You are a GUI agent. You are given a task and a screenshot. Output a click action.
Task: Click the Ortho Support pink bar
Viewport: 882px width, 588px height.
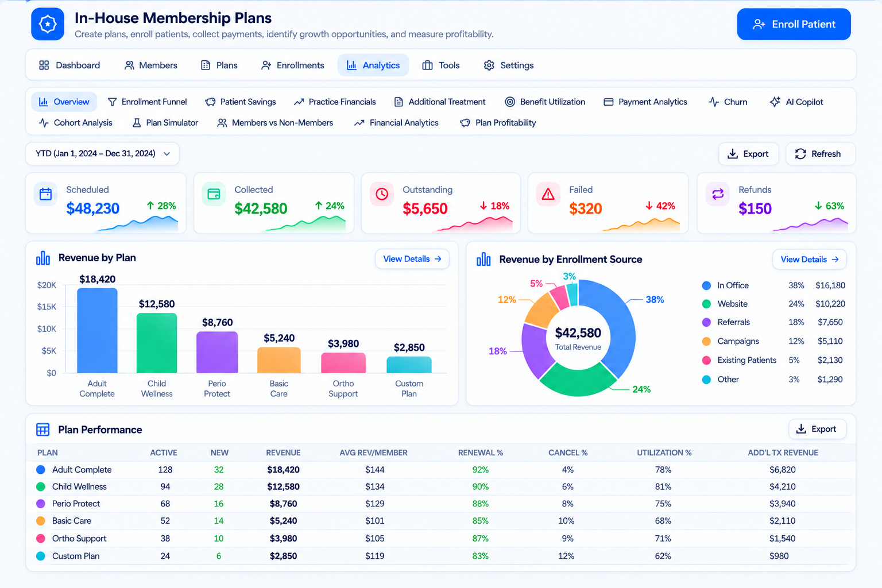[x=343, y=363]
